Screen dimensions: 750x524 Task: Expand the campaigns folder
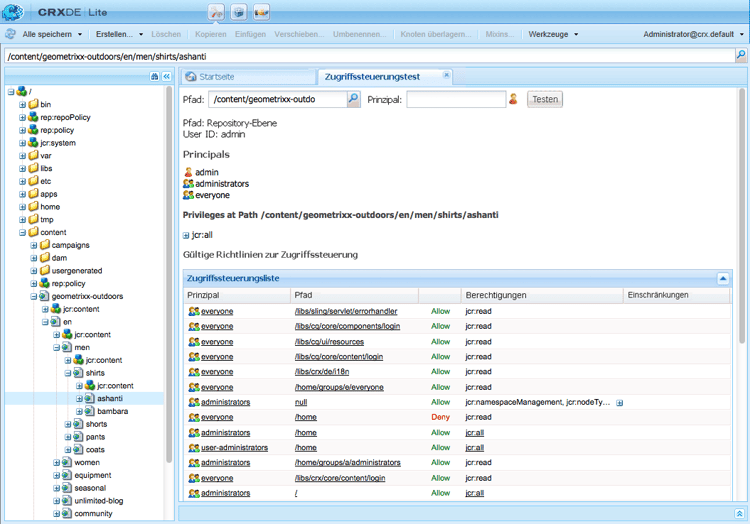33,245
